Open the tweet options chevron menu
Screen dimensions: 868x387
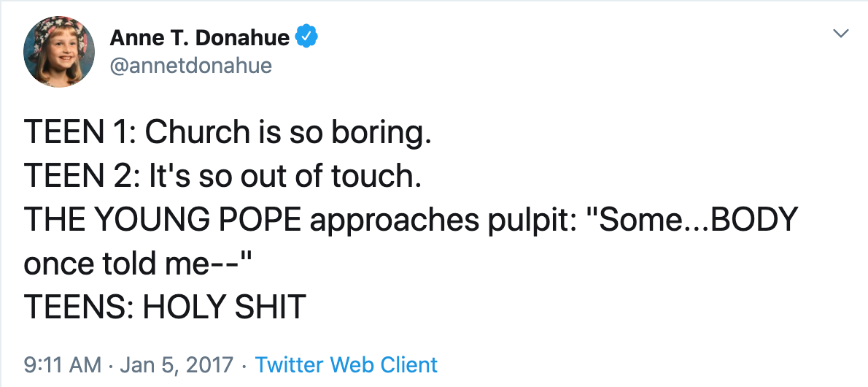coord(841,34)
